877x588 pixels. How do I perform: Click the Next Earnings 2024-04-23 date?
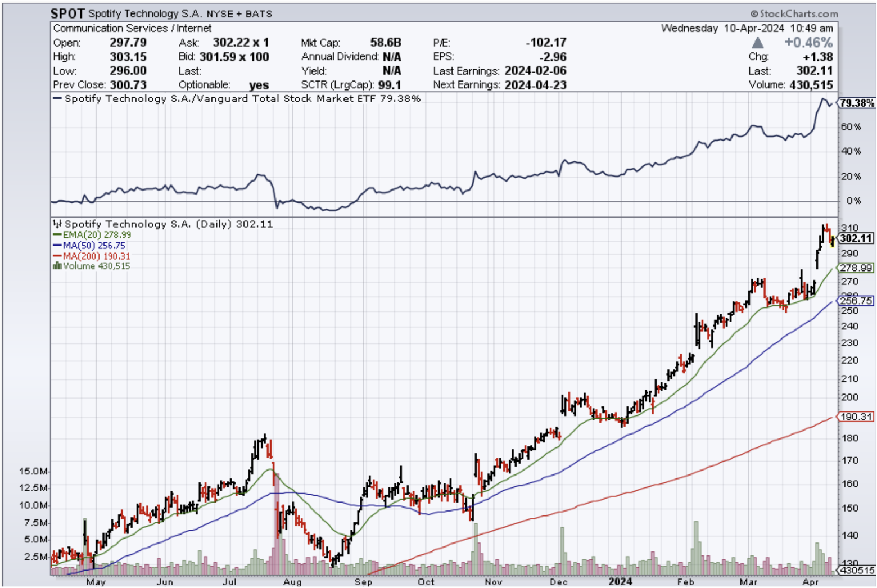coord(535,85)
